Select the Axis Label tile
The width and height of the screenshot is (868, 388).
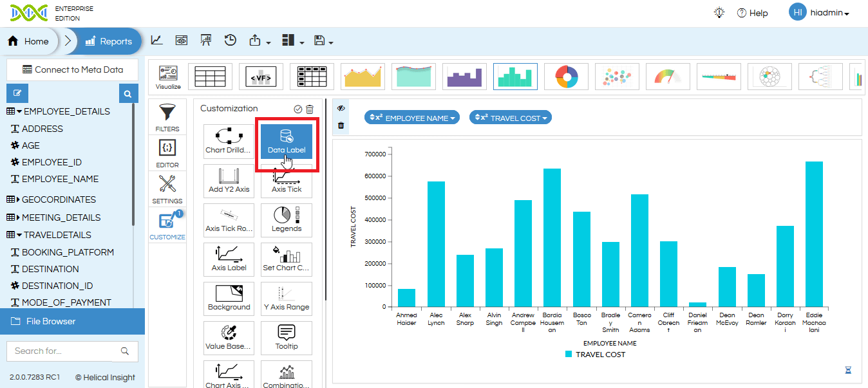point(229,259)
